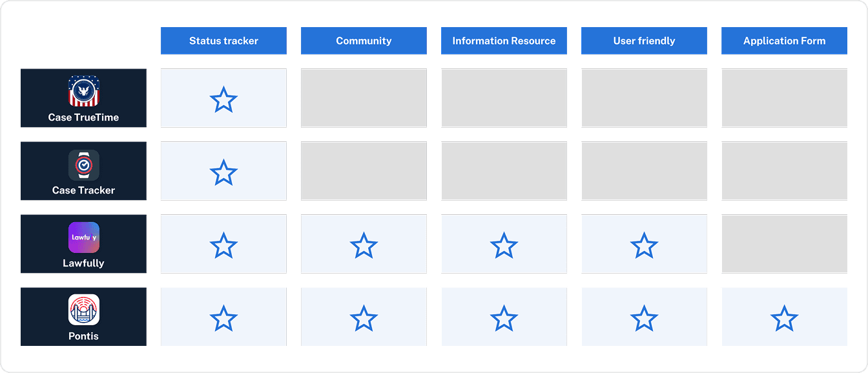Click Pontis's Status tracker star
The height and width of the screenshot is (373, 868).
tap(223, 318)
